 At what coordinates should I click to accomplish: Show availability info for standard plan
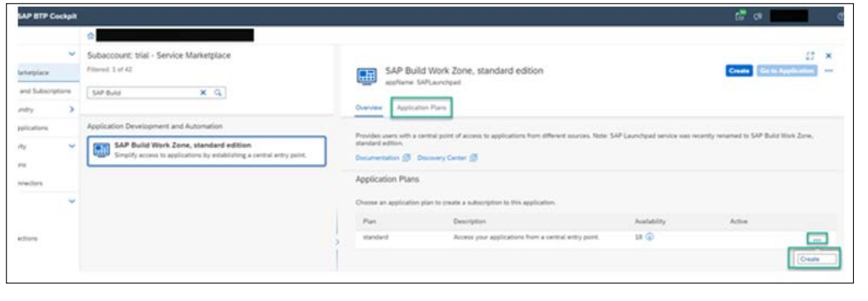[x=651, y=237]
